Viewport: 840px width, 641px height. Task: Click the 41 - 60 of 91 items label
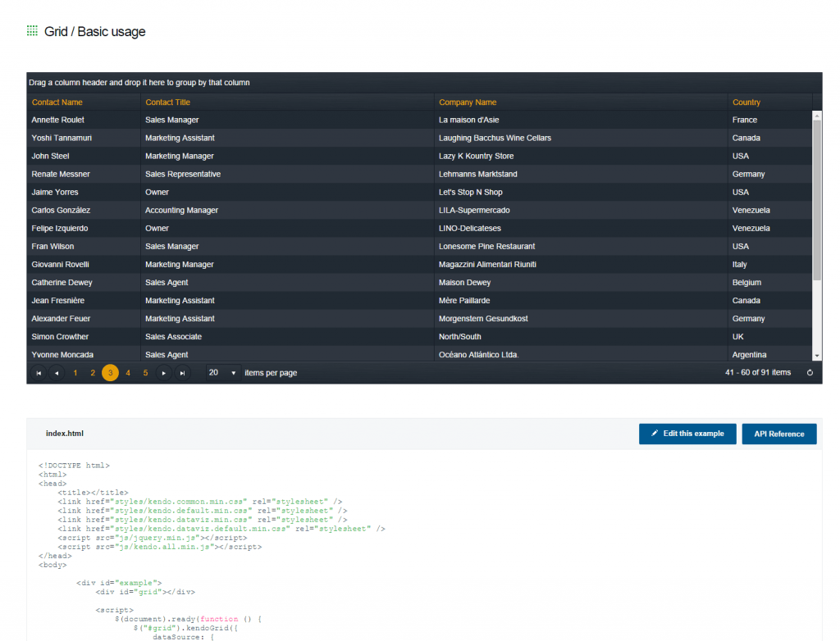click(x=758, y=373)
